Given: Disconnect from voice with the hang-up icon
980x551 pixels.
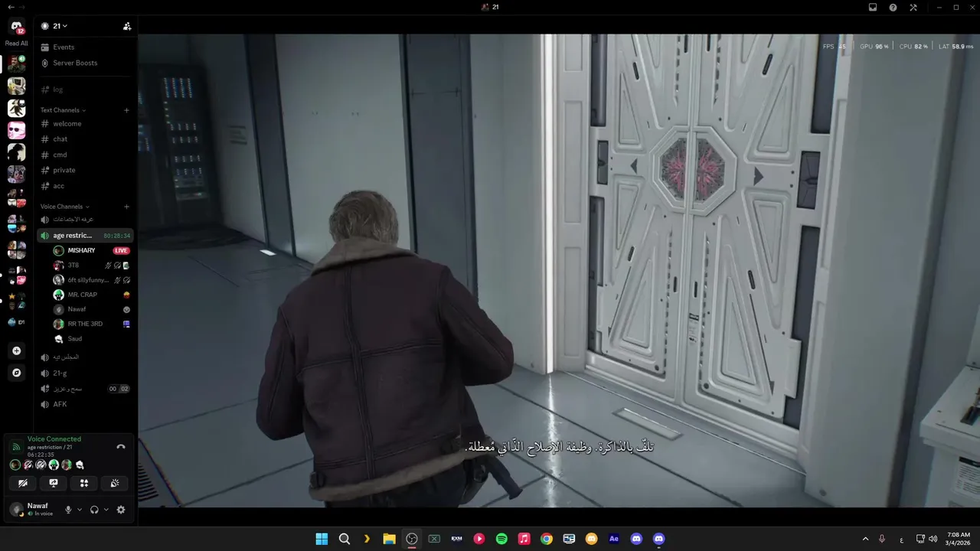Looking at the screenshot, I should tap(121, 447).
